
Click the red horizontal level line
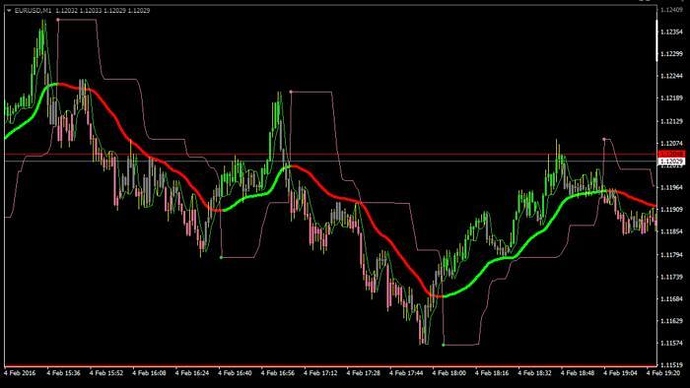pos(330,154)
